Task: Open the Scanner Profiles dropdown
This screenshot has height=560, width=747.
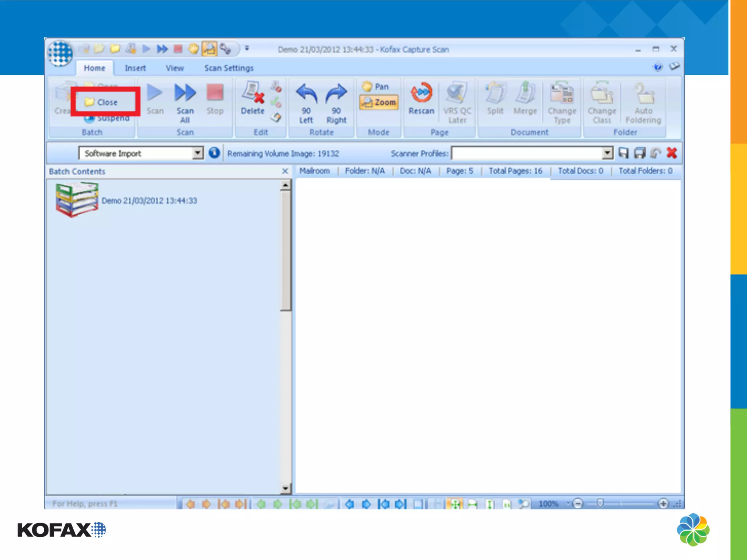Action: pyautogui.click(x=607, y=153)
